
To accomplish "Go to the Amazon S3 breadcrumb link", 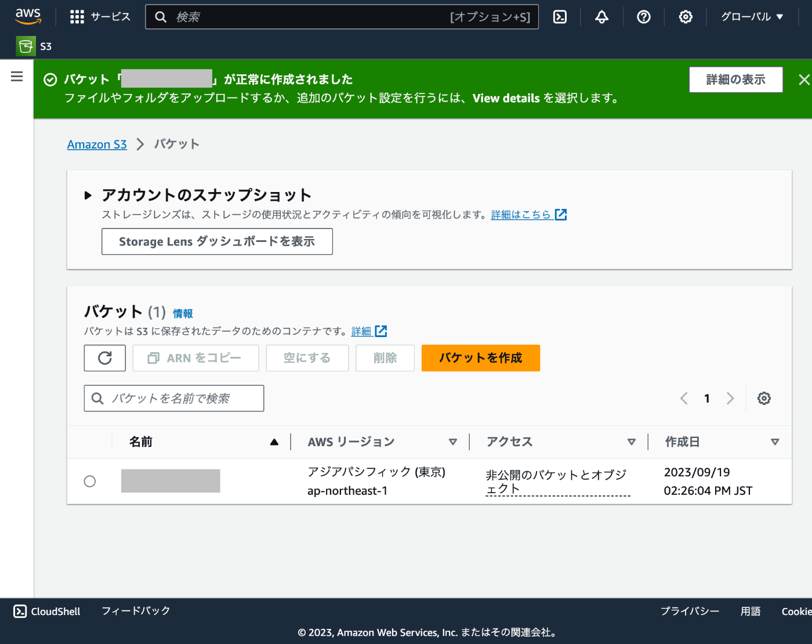I will tap(97, 144).
